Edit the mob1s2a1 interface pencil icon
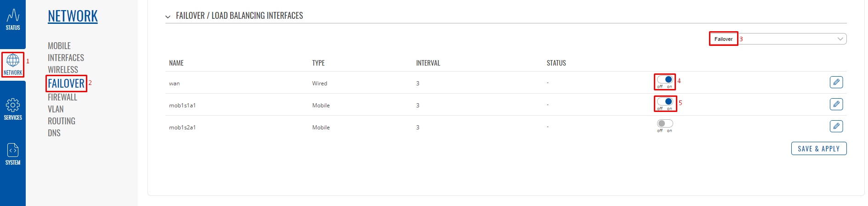 pyautogui.click(x=836, y=126)
